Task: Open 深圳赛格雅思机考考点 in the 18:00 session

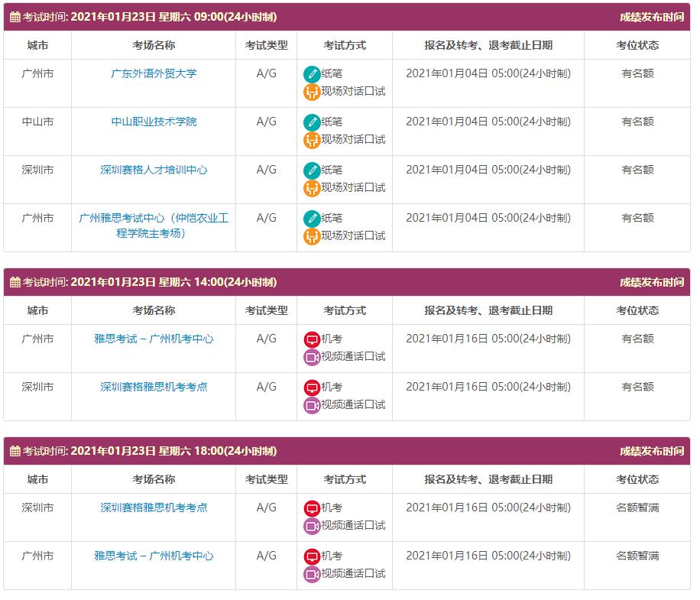Action: 154,508
